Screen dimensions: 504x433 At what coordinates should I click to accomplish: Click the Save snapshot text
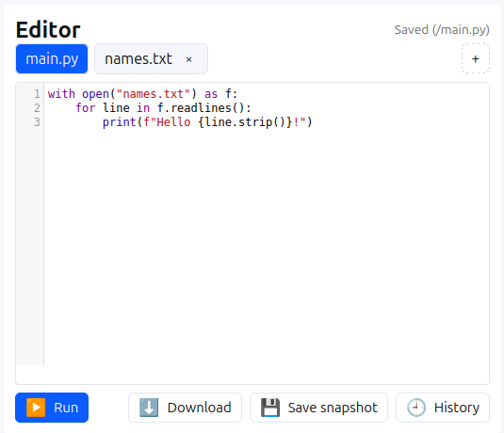tap(333, 408)
